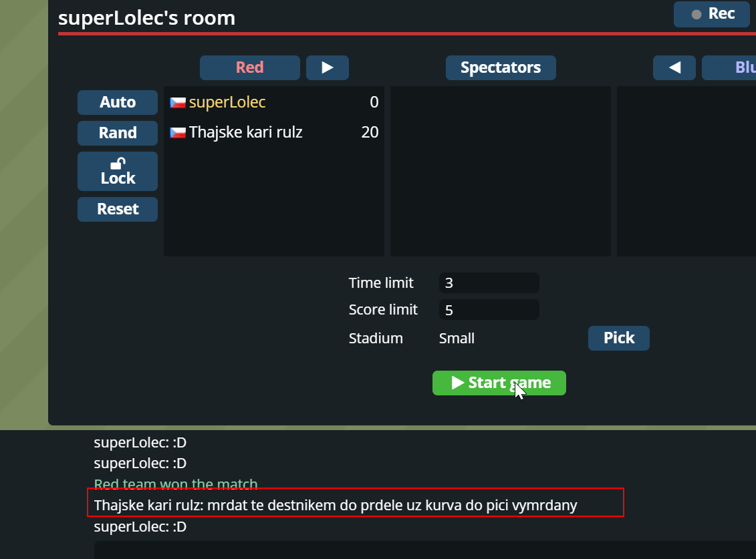
Task: Auto-assign players with the Auto button
Action: click(118, 102)
